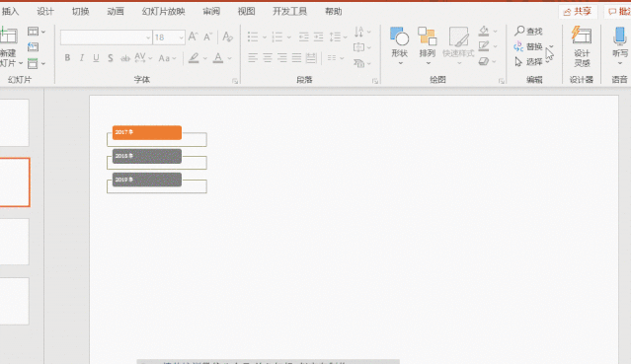
Task: Click 选择 select button
Action: pyautogui.click(x=528, y=62)
